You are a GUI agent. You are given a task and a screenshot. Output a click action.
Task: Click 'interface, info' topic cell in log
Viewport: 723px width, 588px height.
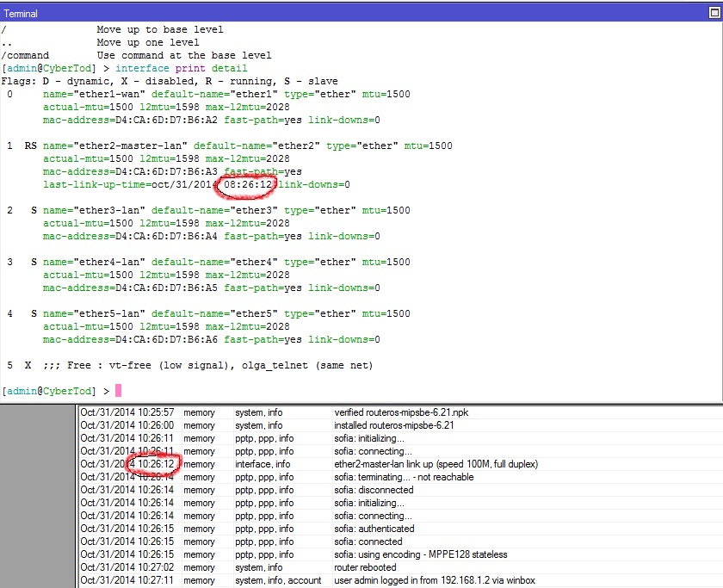[x=263, y=464]
